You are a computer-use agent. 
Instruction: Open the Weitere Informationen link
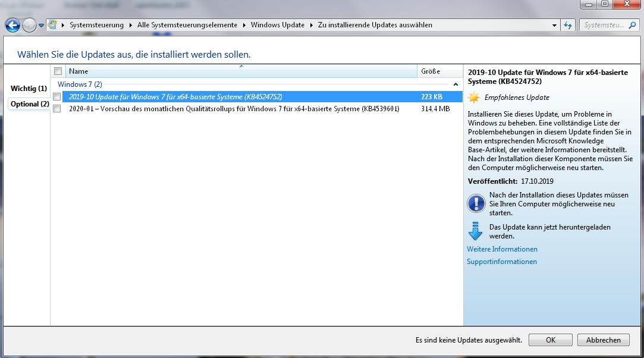502,249
